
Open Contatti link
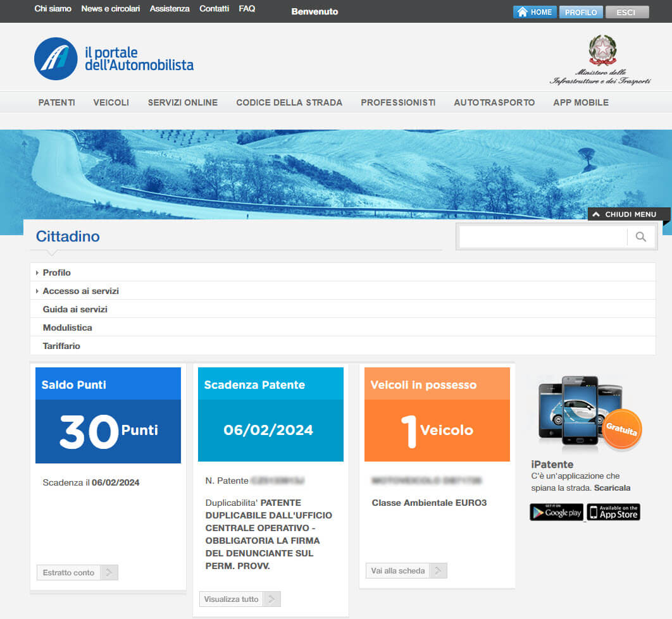tap(214, 9)
